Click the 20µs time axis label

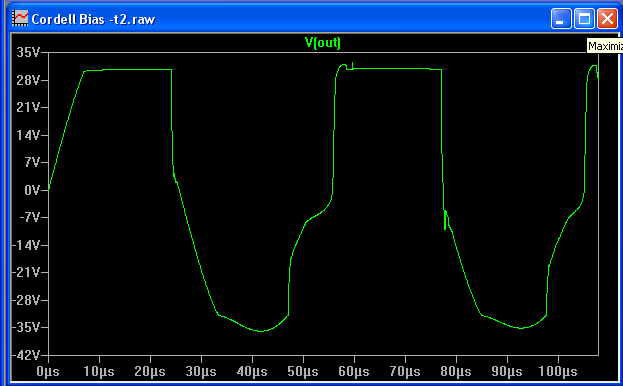pos(150,372)
